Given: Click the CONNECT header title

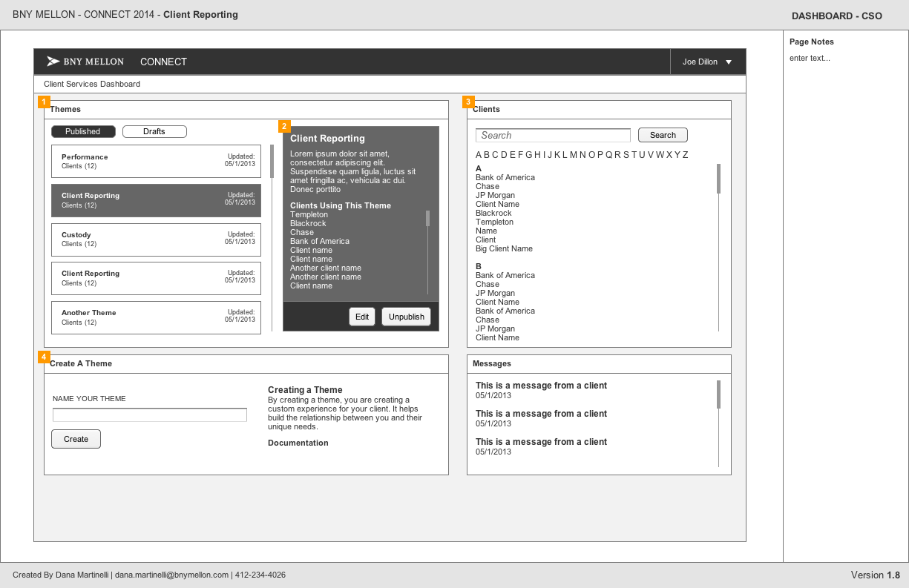Looking at the screenshot, I should [163, 62].
